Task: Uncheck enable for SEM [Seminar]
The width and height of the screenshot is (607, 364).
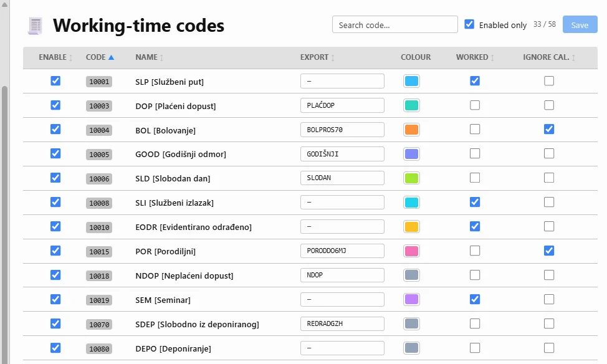Action: coord(55,299)
